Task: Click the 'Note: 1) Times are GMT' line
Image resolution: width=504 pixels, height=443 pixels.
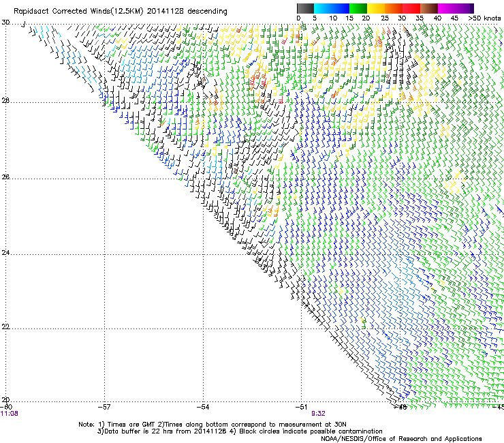Action: coord(212,425)
